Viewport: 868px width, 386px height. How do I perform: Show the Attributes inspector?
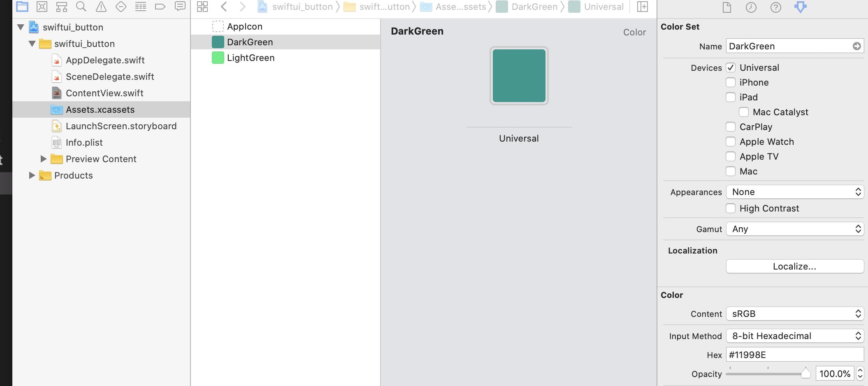[x=801, y=7]
